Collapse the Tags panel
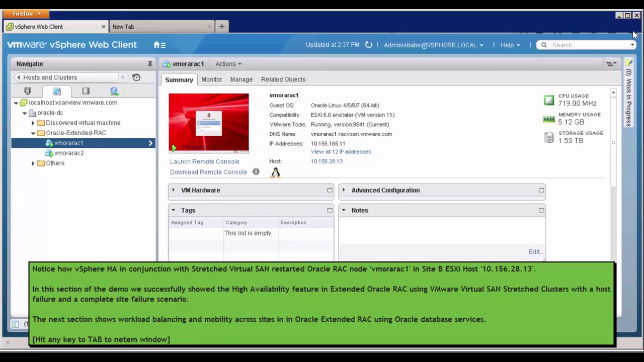Screen dimensions: 644x362 pyautogui.click(x=173, y=210)
